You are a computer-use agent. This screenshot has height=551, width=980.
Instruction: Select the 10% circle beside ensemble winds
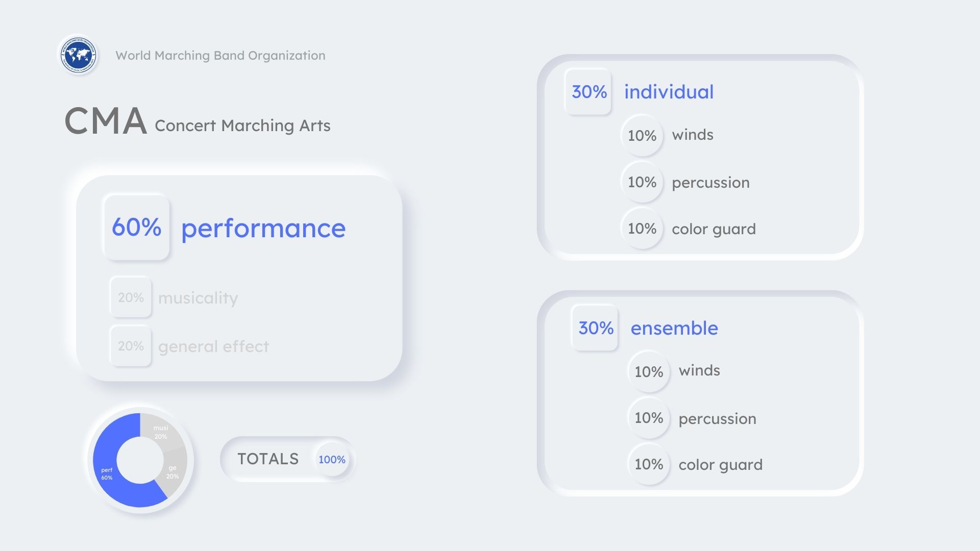coord(648,371)
